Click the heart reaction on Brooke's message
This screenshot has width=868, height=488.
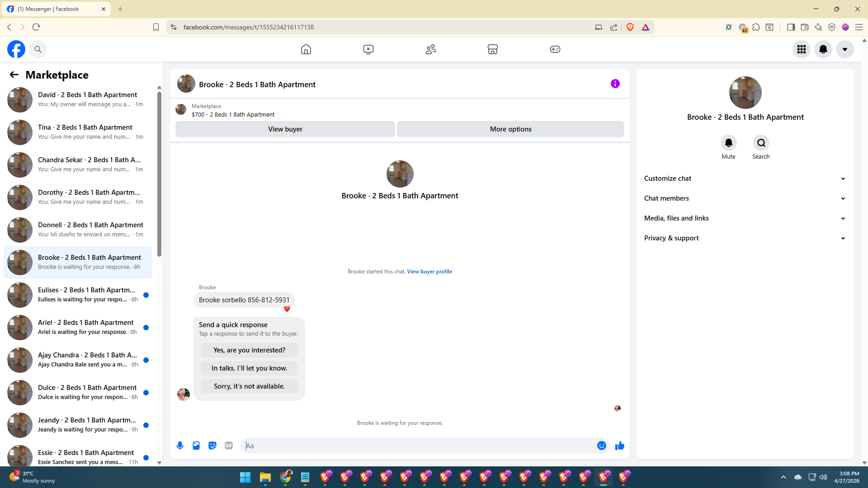[x=287, y=309]
